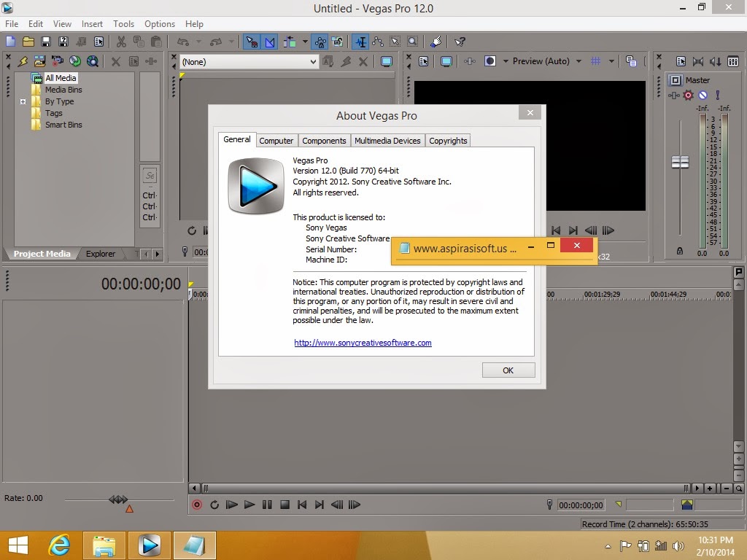Click the Master fader handle
The image size is (747, 560).
click(x=680, y=162)
